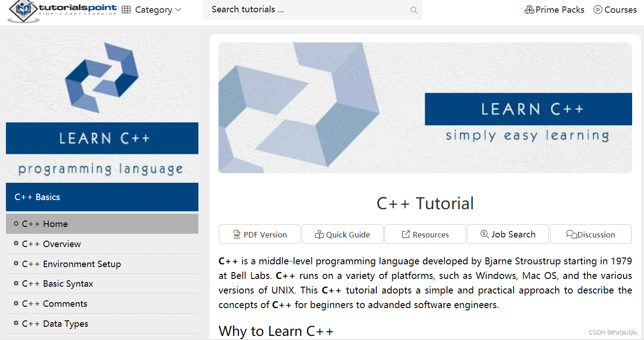Screen dimensions: 644x340
Task: Click the bullet icon beside C++ Comments
Action: point(16,303)
